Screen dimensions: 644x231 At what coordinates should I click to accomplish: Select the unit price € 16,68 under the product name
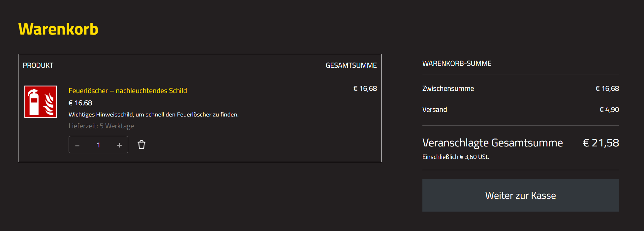[x=80, y=103]
